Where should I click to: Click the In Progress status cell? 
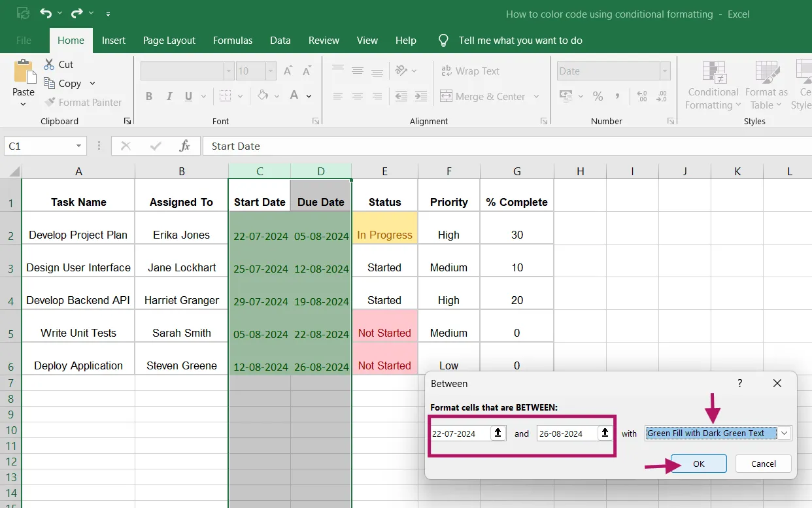(384, 228)
